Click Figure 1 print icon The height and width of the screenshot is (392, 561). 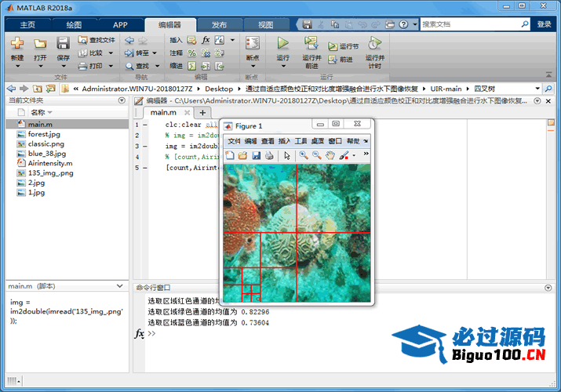(269, 155)
